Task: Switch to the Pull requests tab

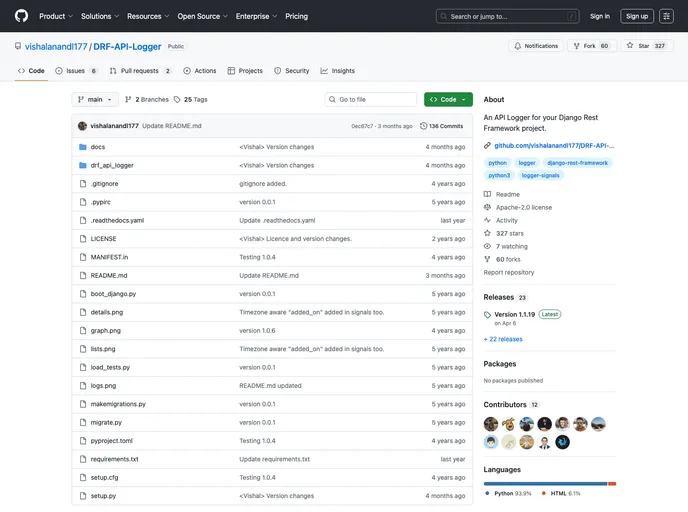Action: point(140,71)
